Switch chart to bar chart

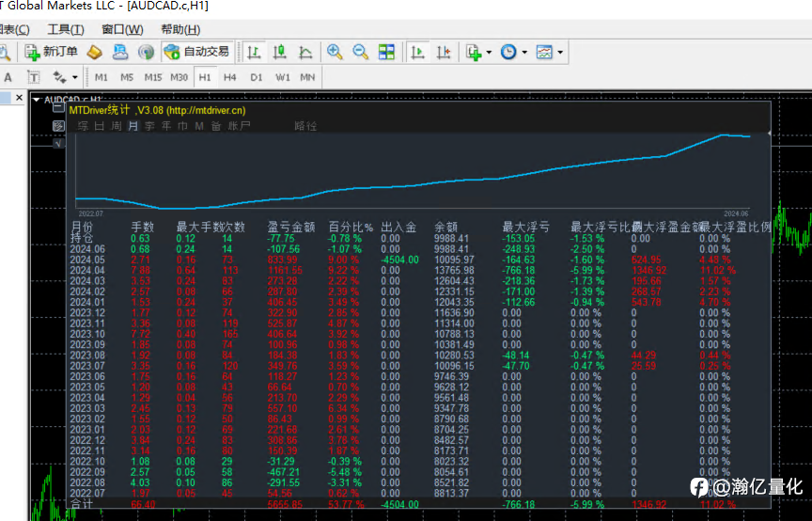[254, 52]
